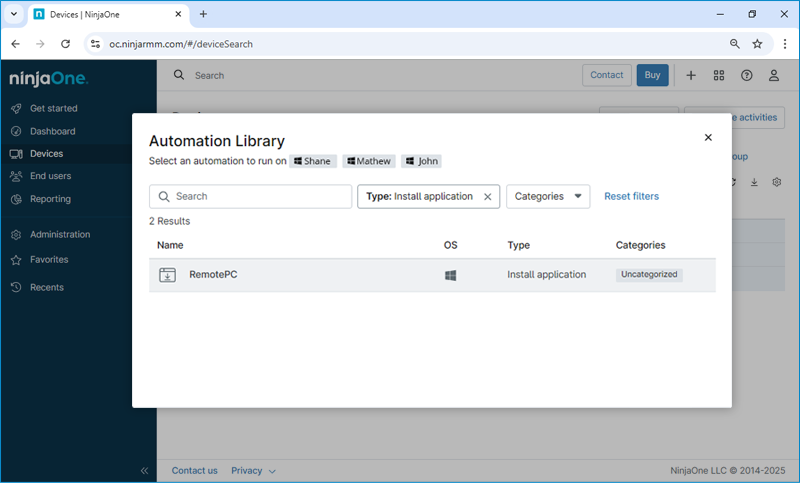
Task: Open the help question mark icon
Action: (746, 75)
